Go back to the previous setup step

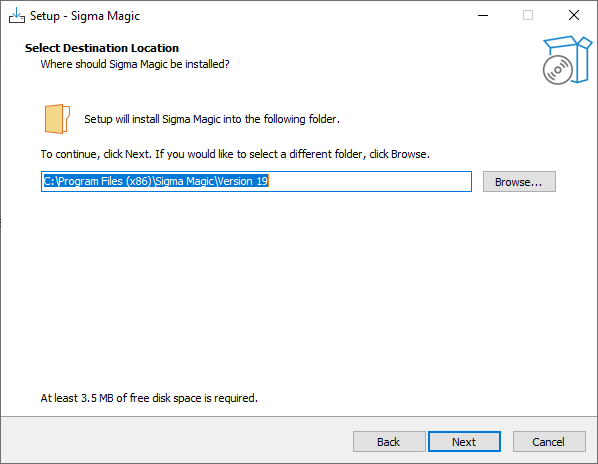(x=389, y=442)
